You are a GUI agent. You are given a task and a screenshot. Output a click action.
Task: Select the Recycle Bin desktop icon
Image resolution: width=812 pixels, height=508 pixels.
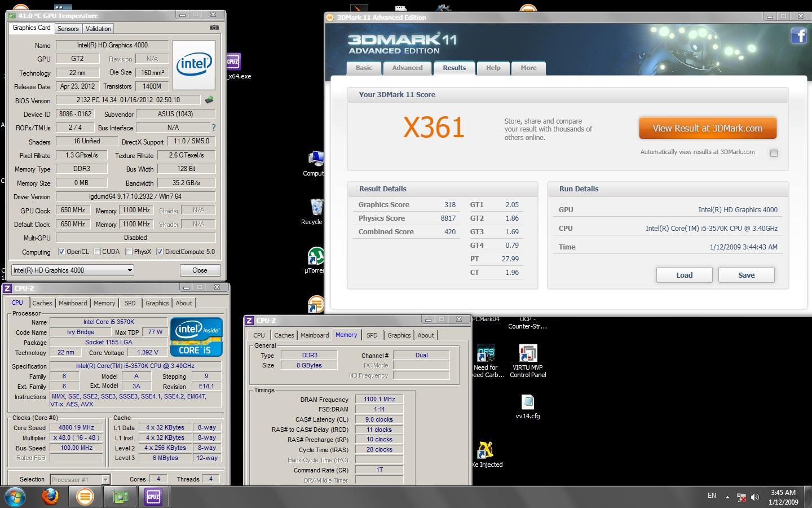315,212
